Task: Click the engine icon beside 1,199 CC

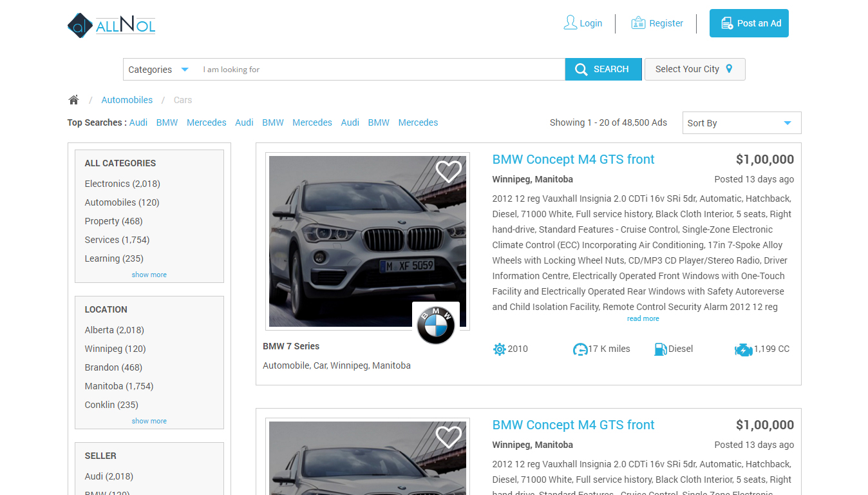Action: [743, 350]
